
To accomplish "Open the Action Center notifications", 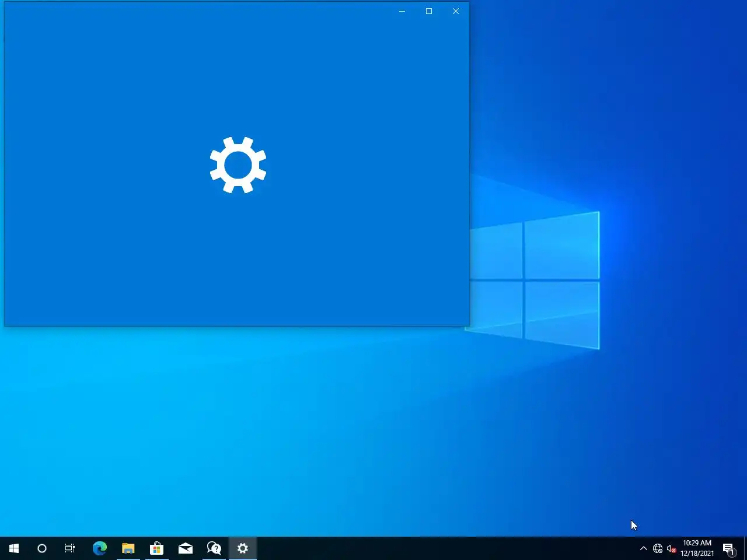I will (x=729, y=548).
